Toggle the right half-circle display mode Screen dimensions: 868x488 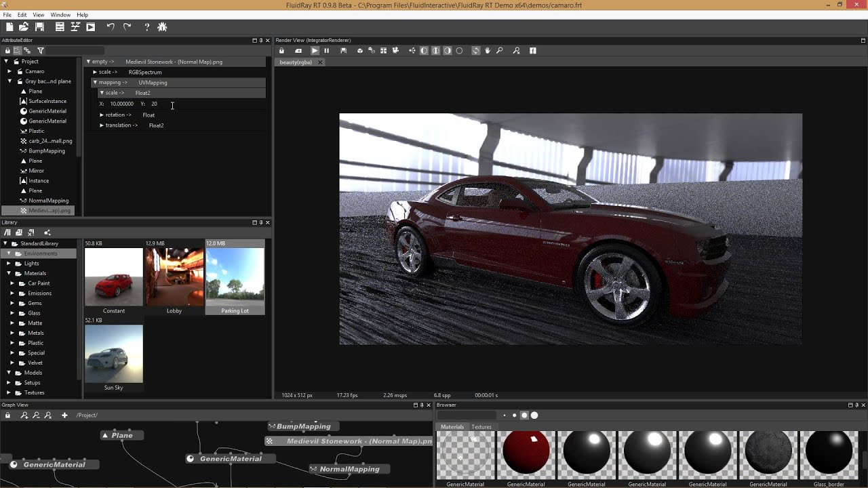tap(447, 51)
